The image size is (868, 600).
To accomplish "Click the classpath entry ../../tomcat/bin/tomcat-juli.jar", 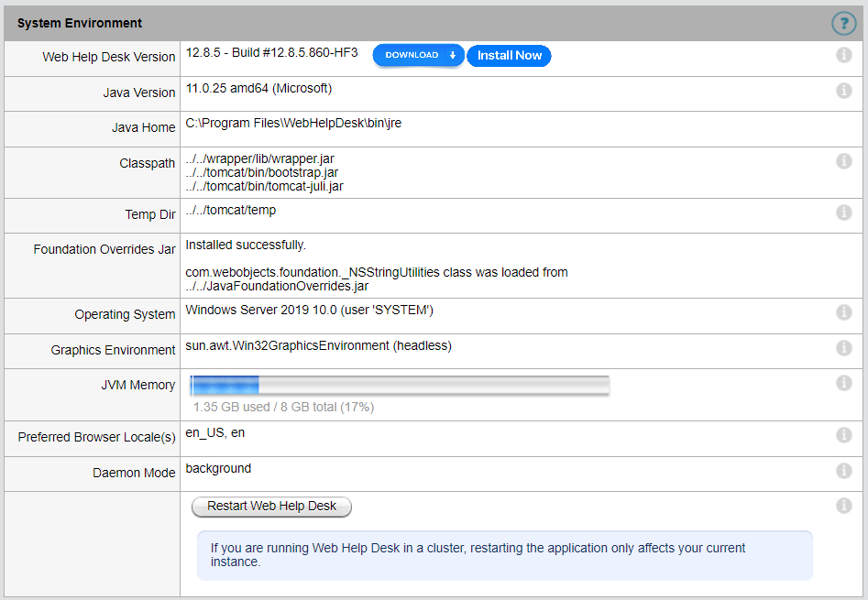I will click(264, 186).
